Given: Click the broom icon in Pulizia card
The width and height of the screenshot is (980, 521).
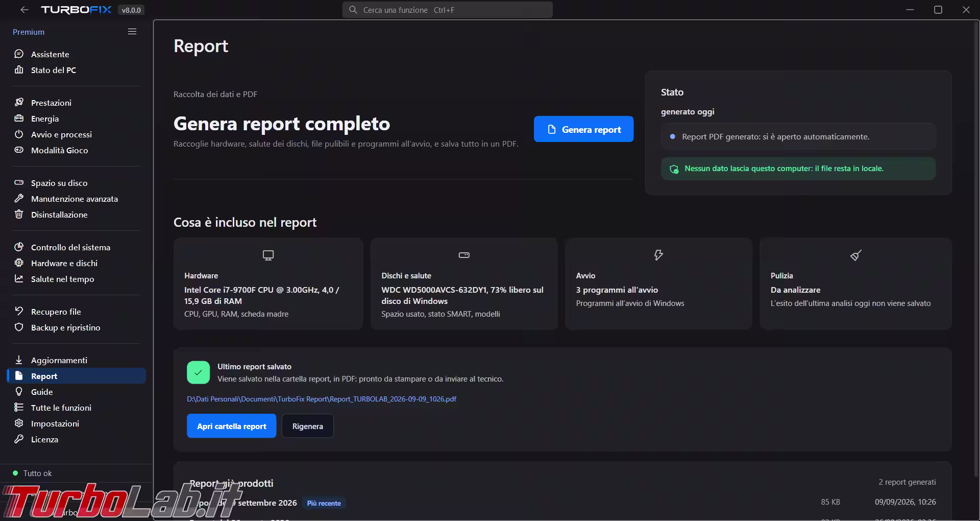Looking at the screenshot, I should [x=856, y=255].
